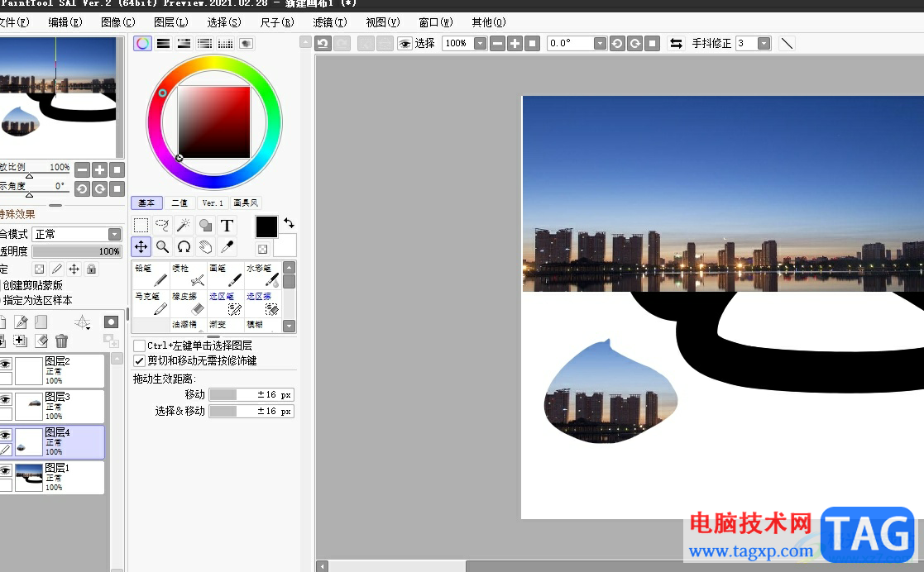The image size is (924, 572).
Task: Open the 图像(C) menu
Action: point(117,22)
